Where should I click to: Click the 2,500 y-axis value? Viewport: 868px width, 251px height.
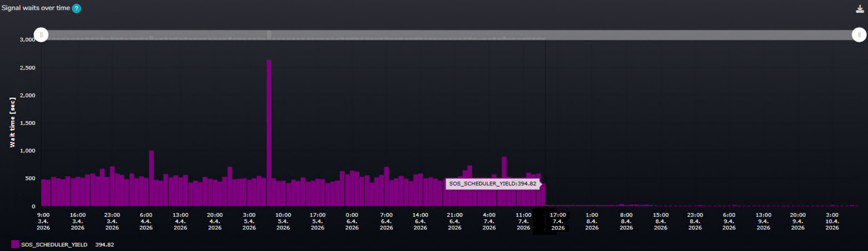pos(27,68)
